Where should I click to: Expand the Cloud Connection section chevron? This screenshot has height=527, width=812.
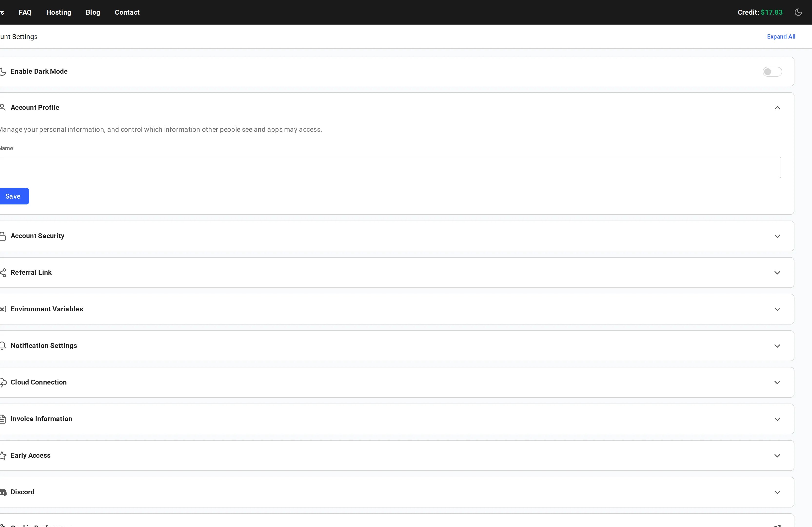777,382
